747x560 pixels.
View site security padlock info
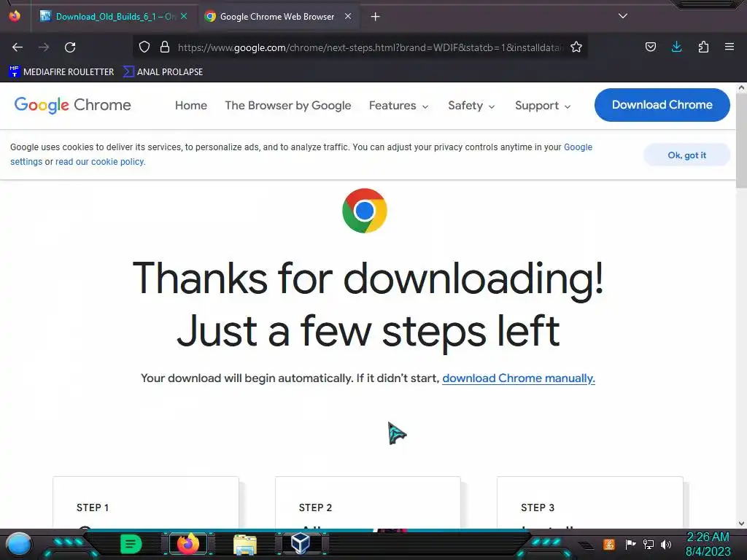165,47
